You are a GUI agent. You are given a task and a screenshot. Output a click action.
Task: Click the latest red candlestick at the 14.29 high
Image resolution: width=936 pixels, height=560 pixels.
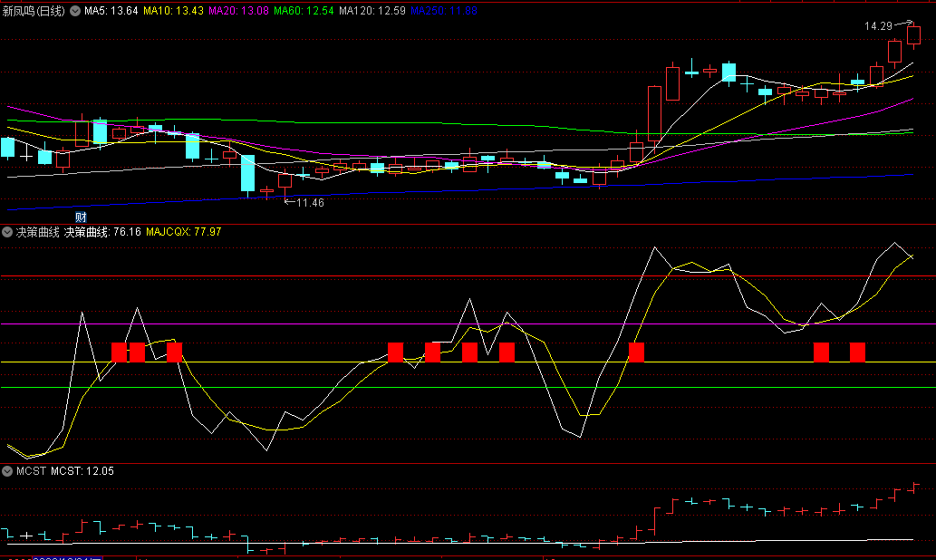(913, 35)
